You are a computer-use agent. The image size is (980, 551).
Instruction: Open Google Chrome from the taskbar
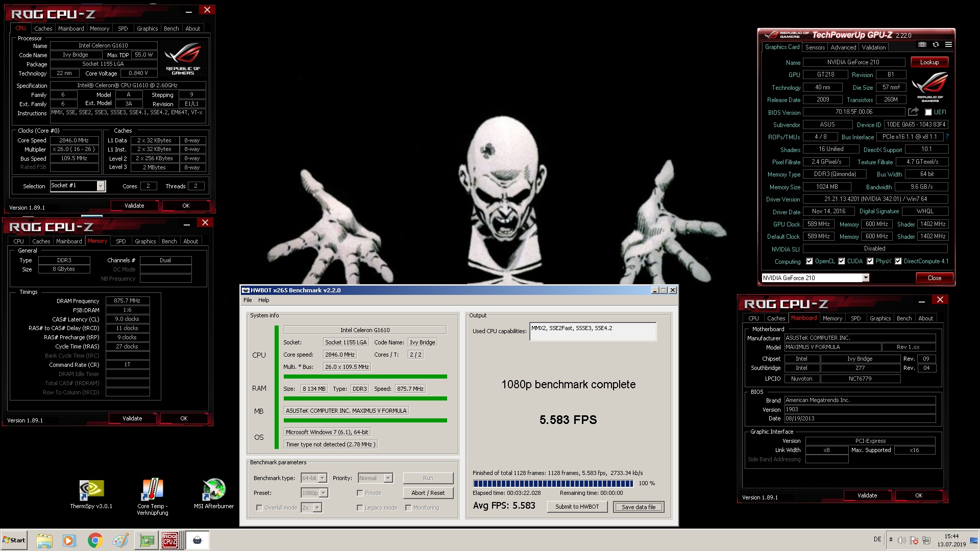click(95, 540)
